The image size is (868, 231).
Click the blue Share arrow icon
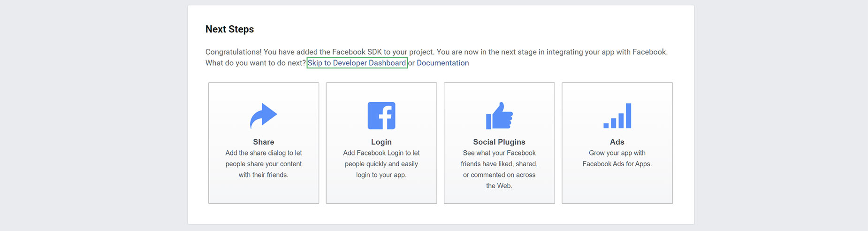tap(263, 115)
